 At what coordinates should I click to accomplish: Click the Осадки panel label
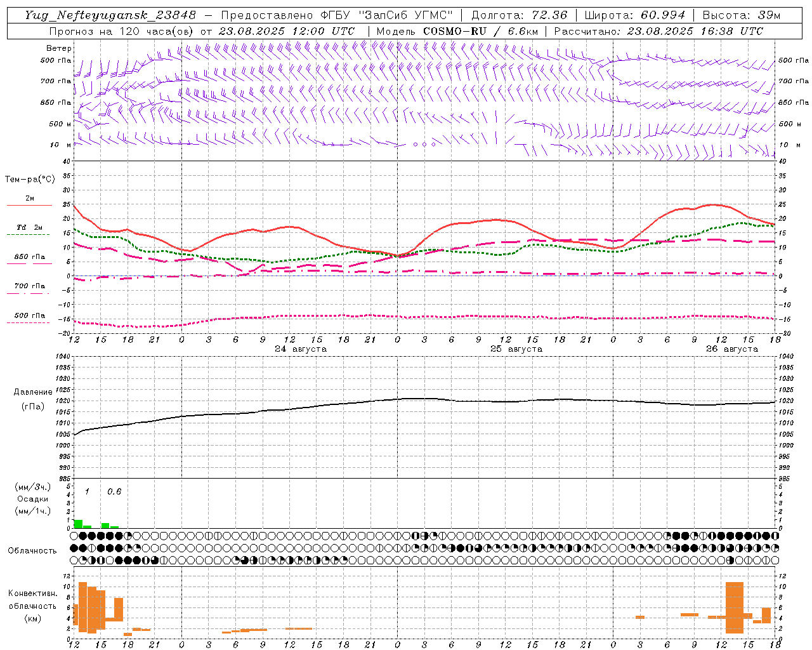pos(33,499)
